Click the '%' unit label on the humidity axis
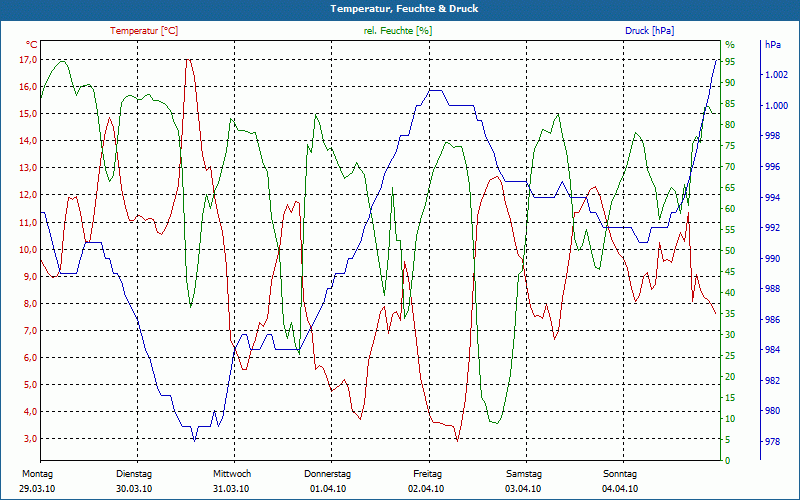 (x=730, y=44)
